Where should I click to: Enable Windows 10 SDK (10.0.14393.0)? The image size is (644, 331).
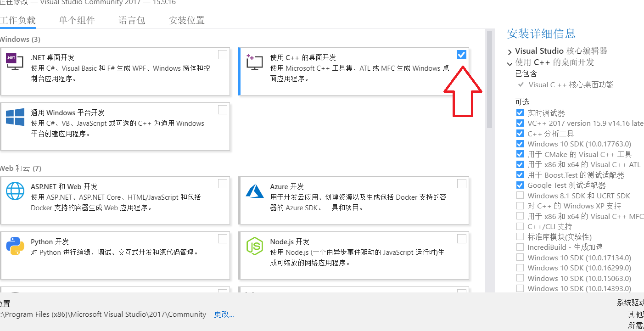pos(520,288)
